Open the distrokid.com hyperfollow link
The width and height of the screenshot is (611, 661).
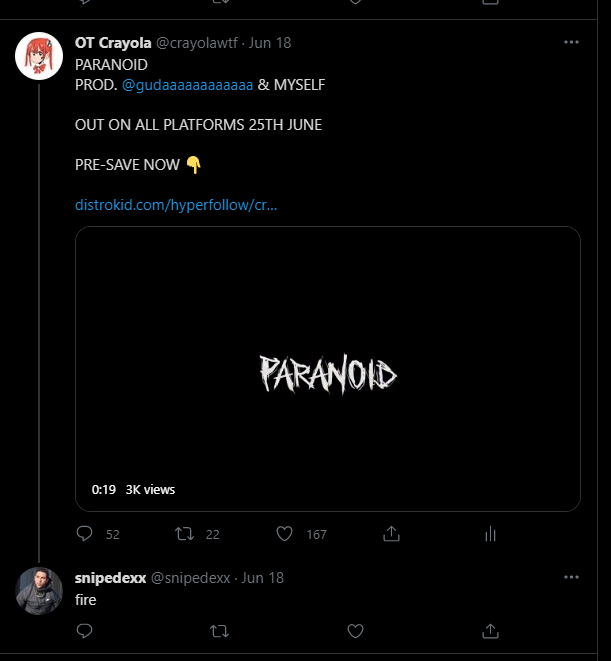176,205
